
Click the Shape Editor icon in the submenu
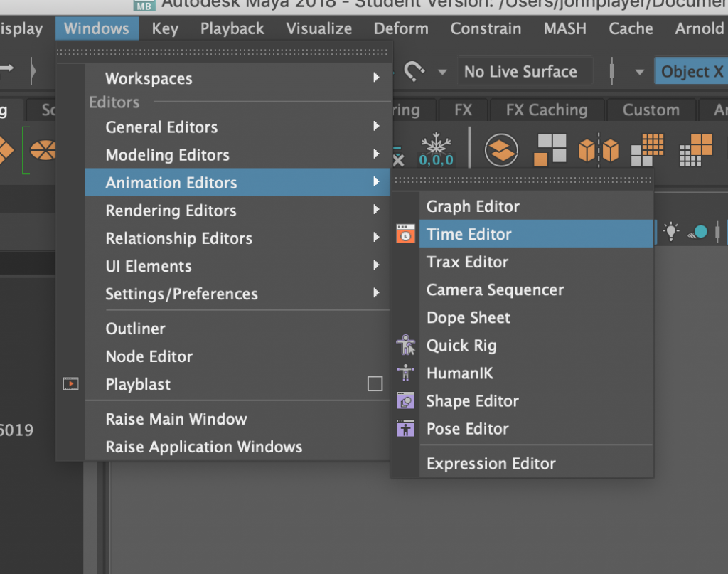405,400
